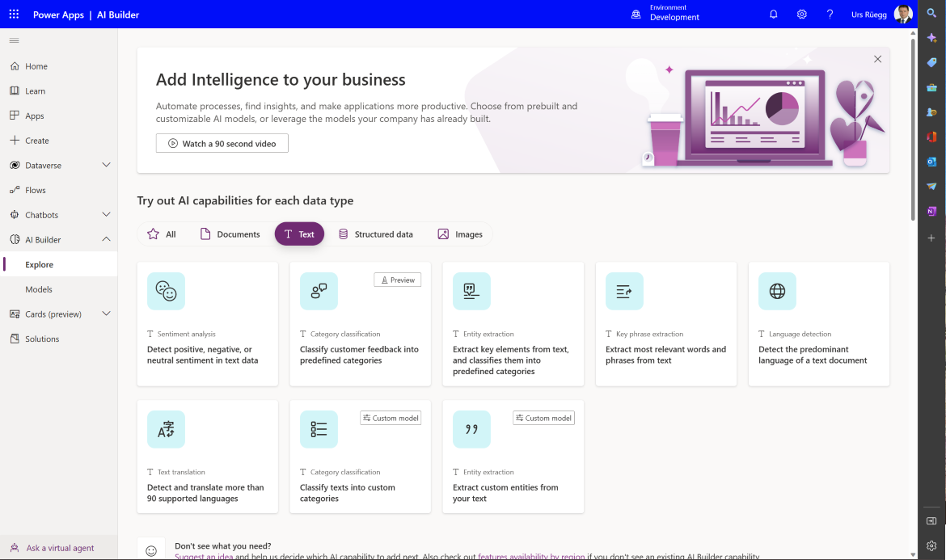Open the Preview Category classification card
Screen dimensions: 946x560
[x=361, y=324]
